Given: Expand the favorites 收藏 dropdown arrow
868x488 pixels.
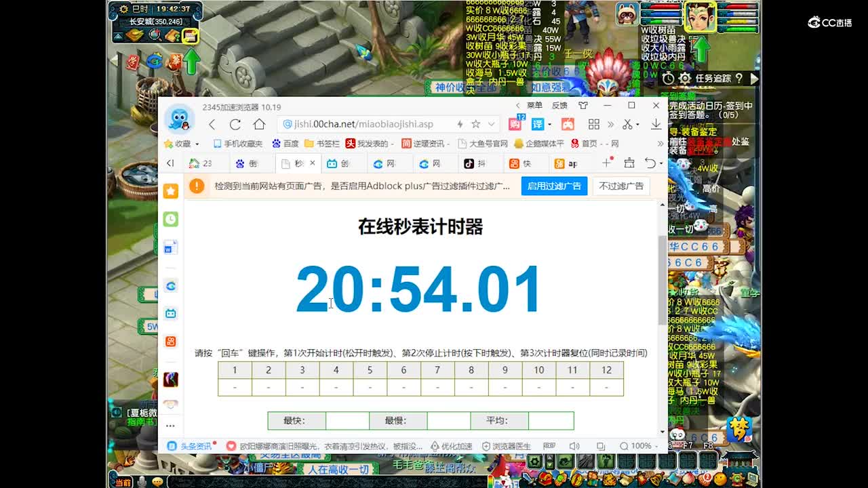Looking at the screenshot, I should (197, 144).
